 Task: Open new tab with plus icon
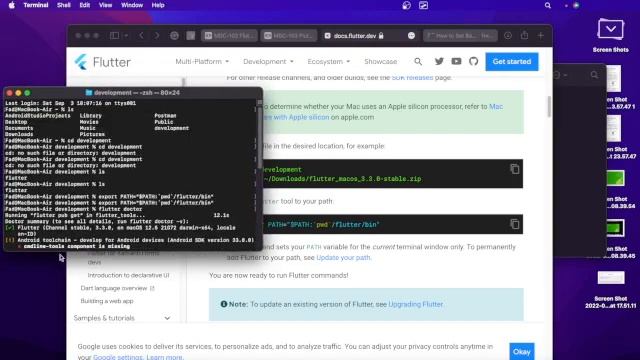540,36
